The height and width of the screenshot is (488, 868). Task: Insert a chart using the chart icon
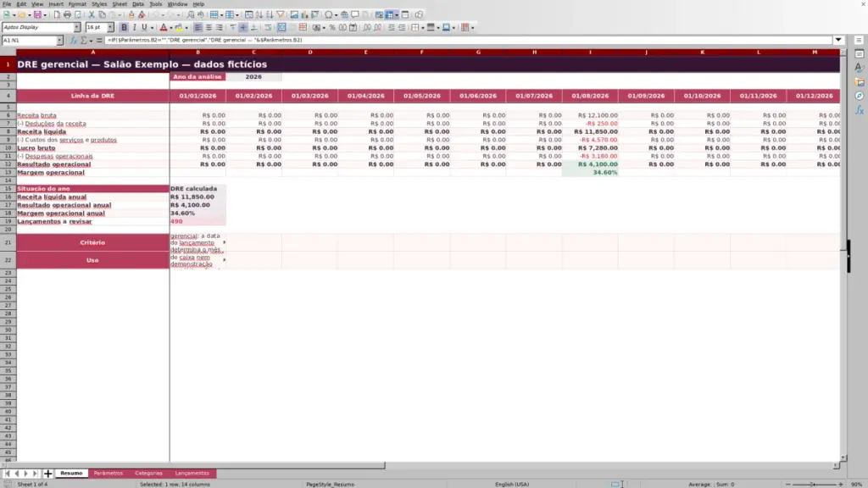[x=304, y=15]
